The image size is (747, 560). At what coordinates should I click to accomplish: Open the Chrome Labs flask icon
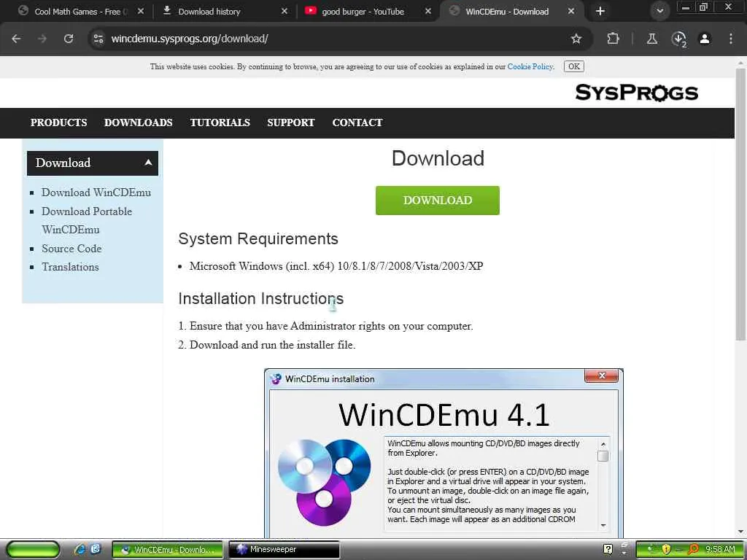652,39
